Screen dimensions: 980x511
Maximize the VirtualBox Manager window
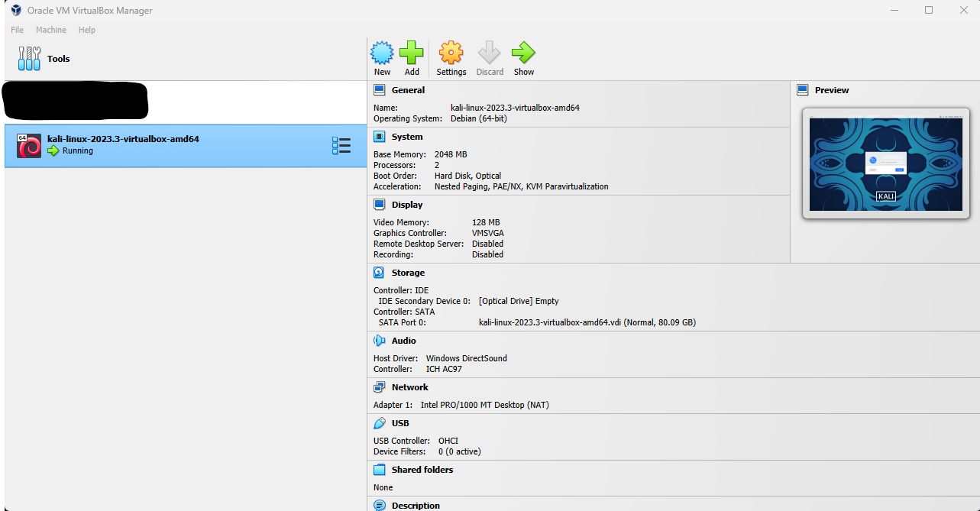coord(929,10)
